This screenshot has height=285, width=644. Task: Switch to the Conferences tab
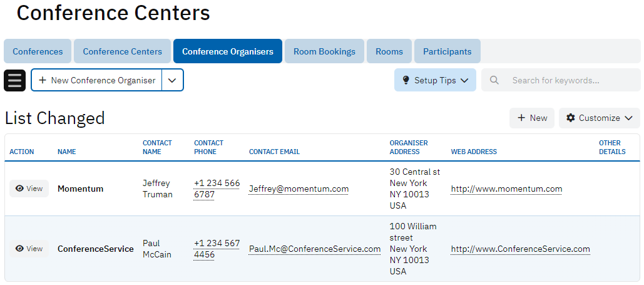tap(38, 51)
